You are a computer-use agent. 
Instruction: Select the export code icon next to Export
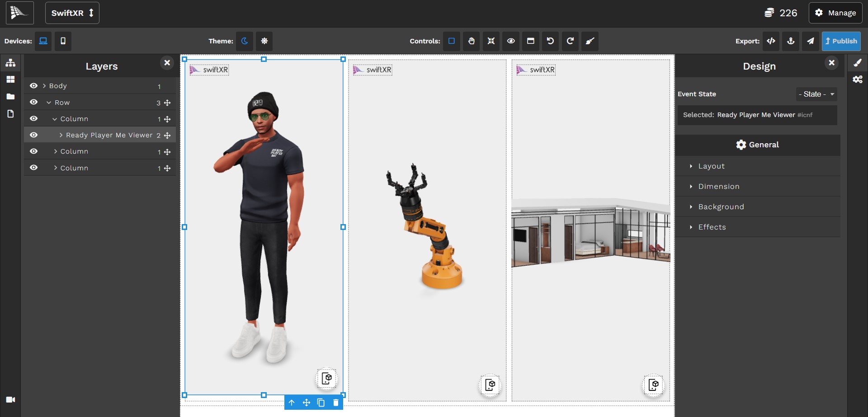click(771, 41)
